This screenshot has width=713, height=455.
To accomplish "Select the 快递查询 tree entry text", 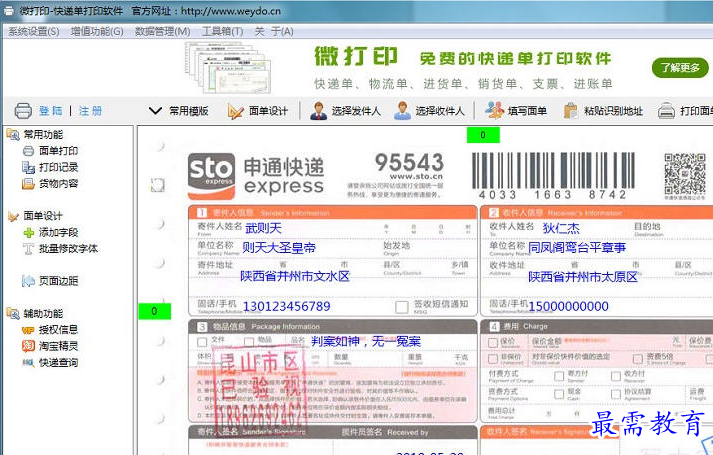I will 58,363.
